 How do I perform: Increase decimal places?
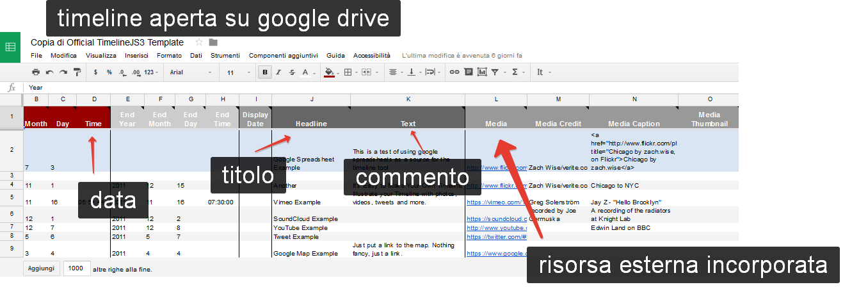pos(136,72)
